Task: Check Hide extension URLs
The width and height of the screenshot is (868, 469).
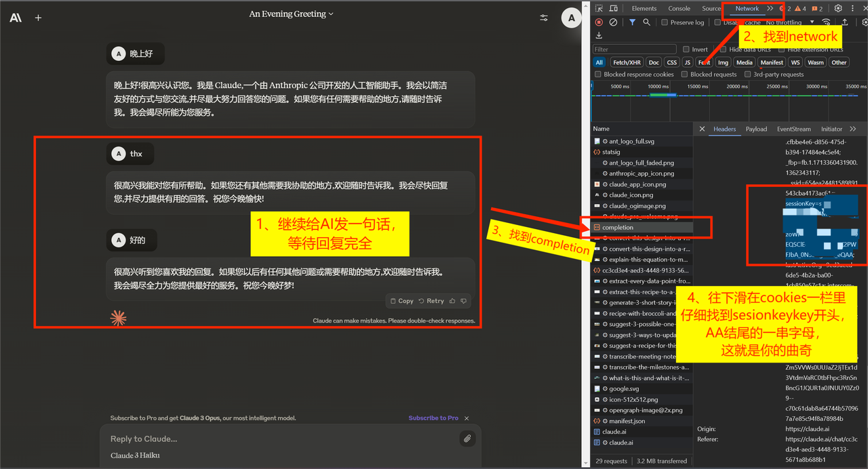Action: tap(781, 49)
